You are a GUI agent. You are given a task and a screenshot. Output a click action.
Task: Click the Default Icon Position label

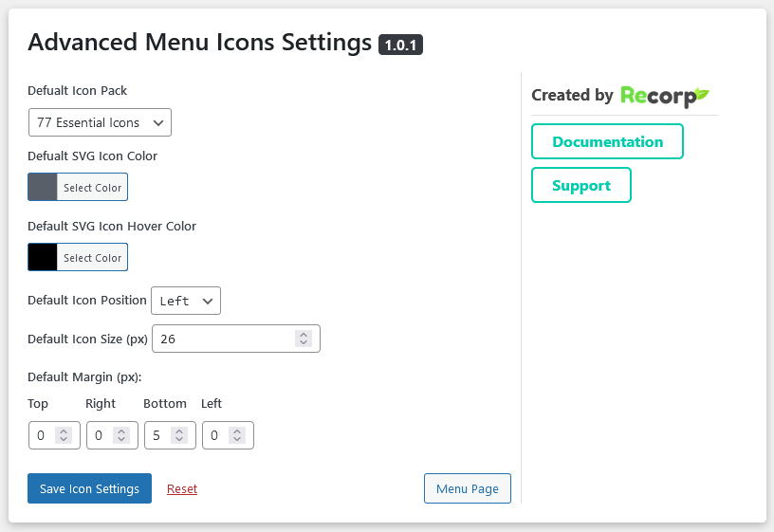point(87,300)
